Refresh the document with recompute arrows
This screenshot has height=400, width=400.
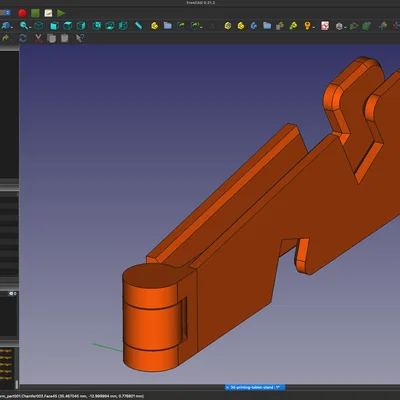coord(23,38)
